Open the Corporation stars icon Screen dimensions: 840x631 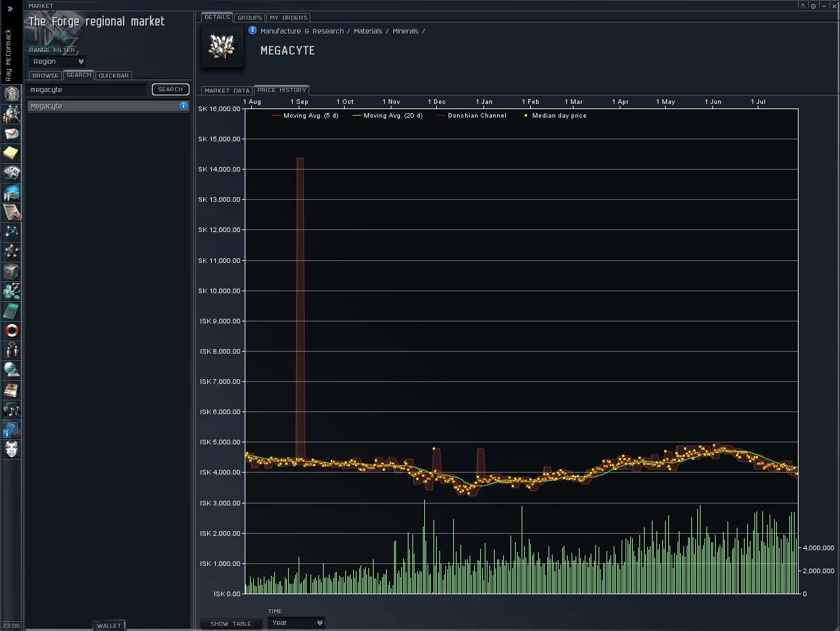pos(11,252)
